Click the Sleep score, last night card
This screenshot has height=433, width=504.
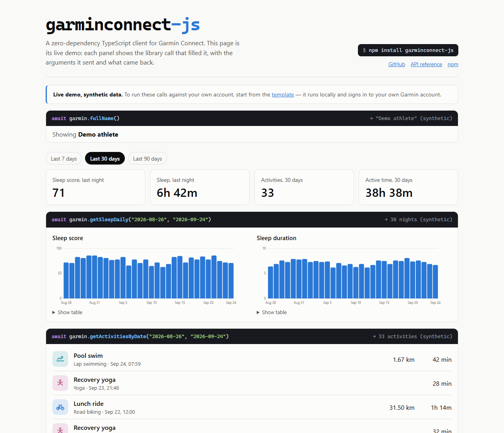(95, 187)
